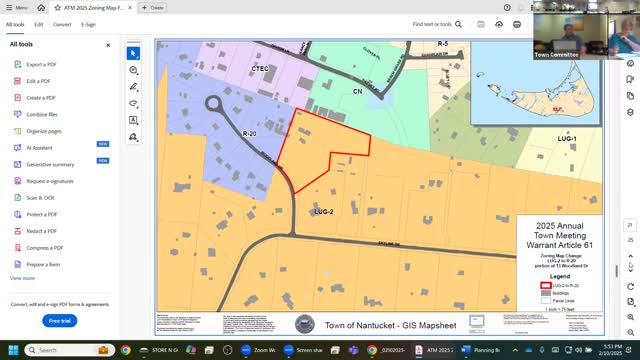
Task: Open Chrome from the taskbar
Action: [x=126, y=350]
